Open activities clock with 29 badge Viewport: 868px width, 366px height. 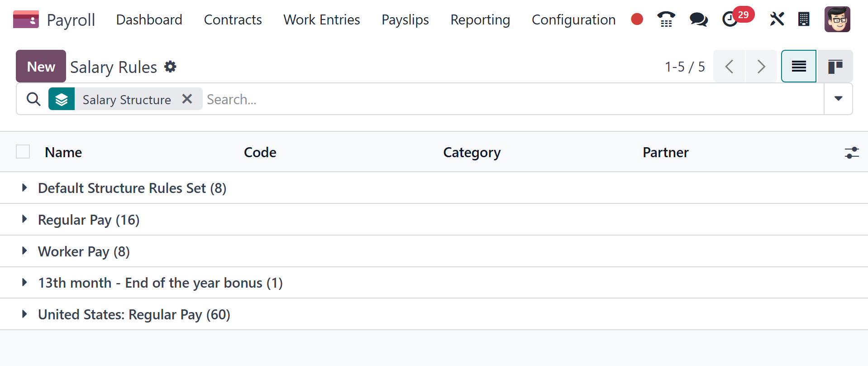730,19
